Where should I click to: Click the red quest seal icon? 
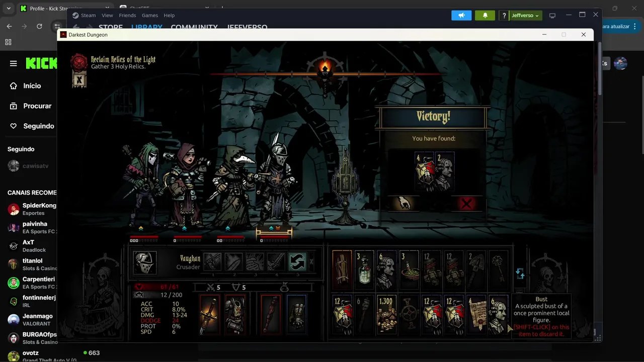[x=78, y=62]
